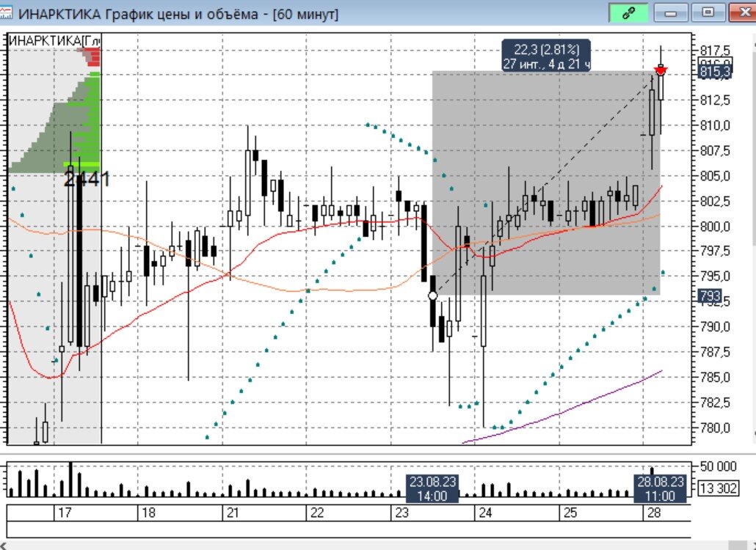This screenshot has height=550, width=756.
Task: Click the 13 302 volume value label
Action: [x=719, y=488]
